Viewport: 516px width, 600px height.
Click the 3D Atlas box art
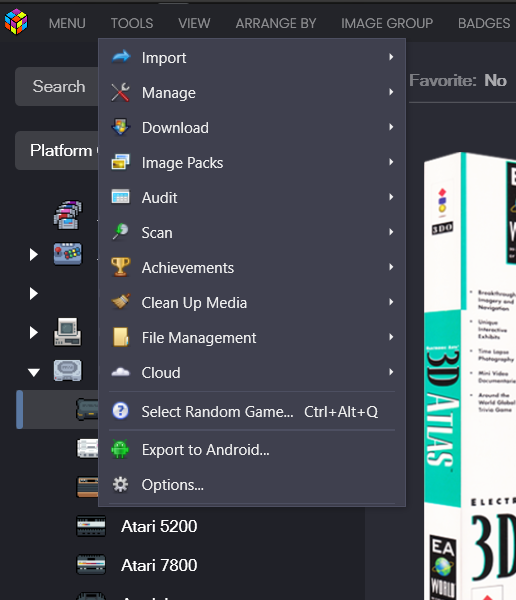click(470, 376)
